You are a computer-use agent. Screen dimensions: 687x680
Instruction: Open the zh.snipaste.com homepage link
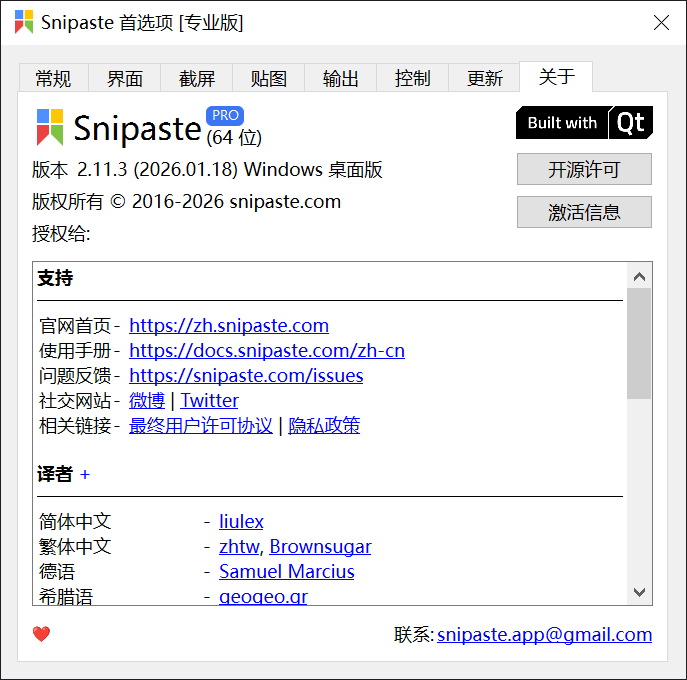(229, 326)
